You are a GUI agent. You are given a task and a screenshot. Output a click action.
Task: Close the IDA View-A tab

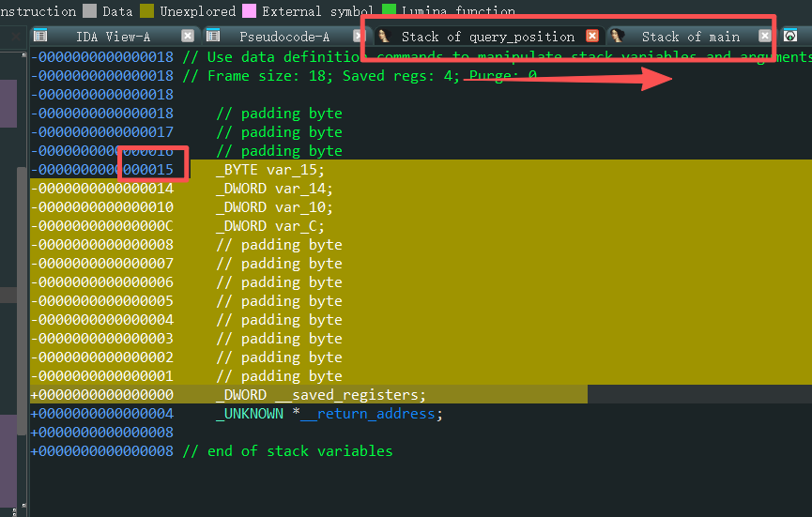188,37
